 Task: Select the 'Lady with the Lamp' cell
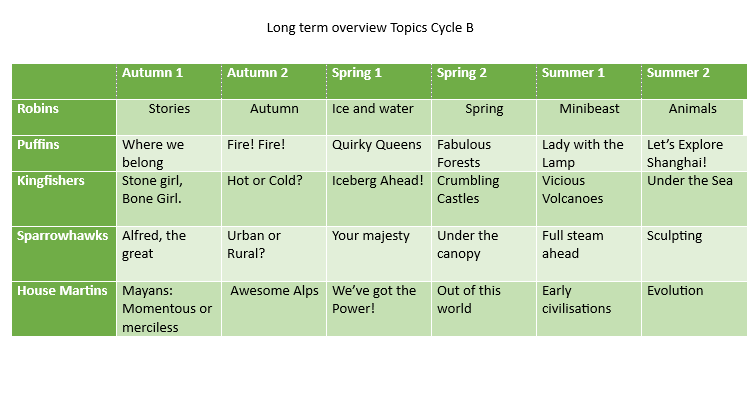tap(582, 153)
